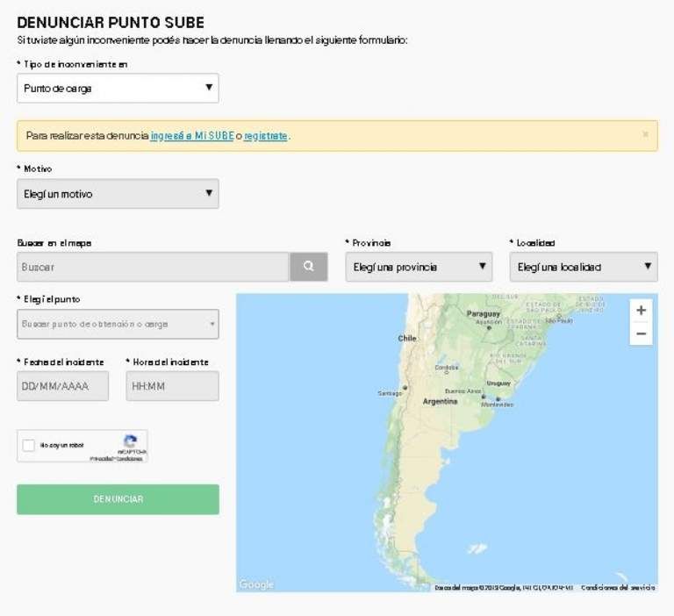The height and width of the screenshot is (616, 674).
Task: Select the 'Elegí una localidad' dropdown
Action: pyautogui.click(x=584, y=267)
